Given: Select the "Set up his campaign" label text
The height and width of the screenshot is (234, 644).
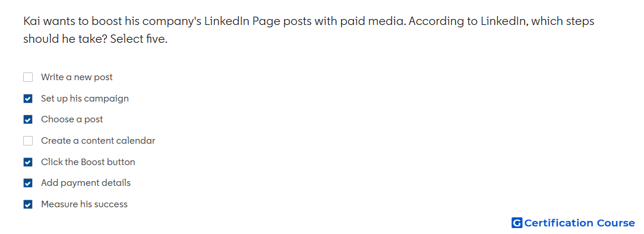Looking at the screenshot, I should coord(84,99).
